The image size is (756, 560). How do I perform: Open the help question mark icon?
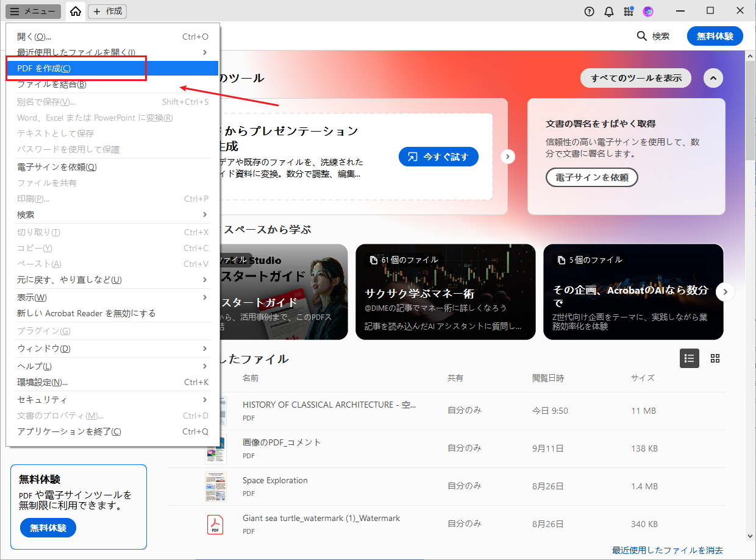(589, 11)
